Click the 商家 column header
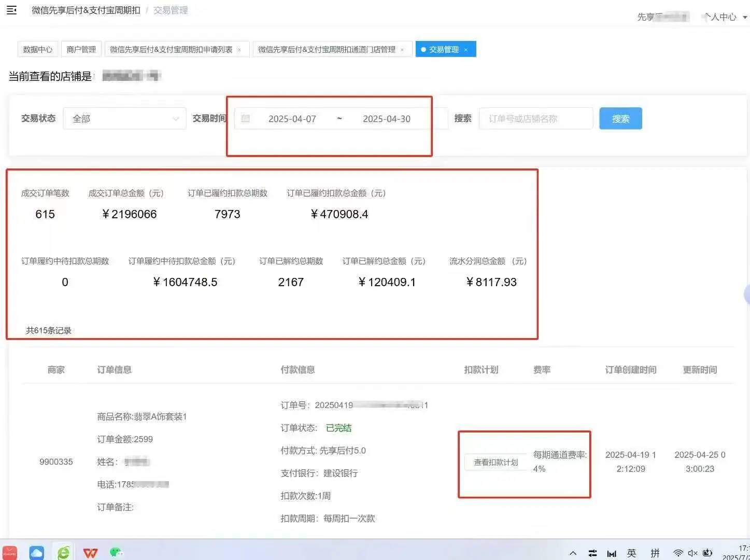 [x=56, y=370]
